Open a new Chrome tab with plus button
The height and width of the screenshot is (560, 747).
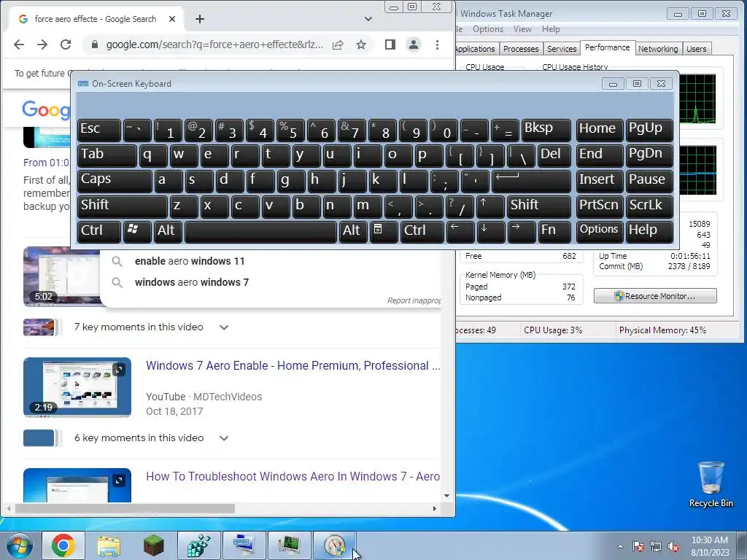tap(200, 19)
